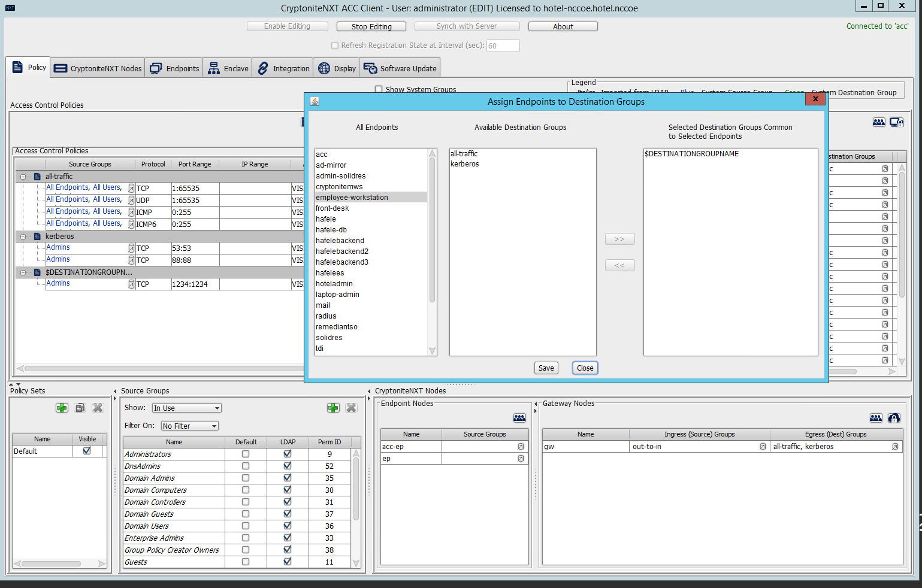Screen dimensions: 922x588
Task: Toggle LDAP checkbox for DnsAdmins group
Action: click(x=288, y=466)
